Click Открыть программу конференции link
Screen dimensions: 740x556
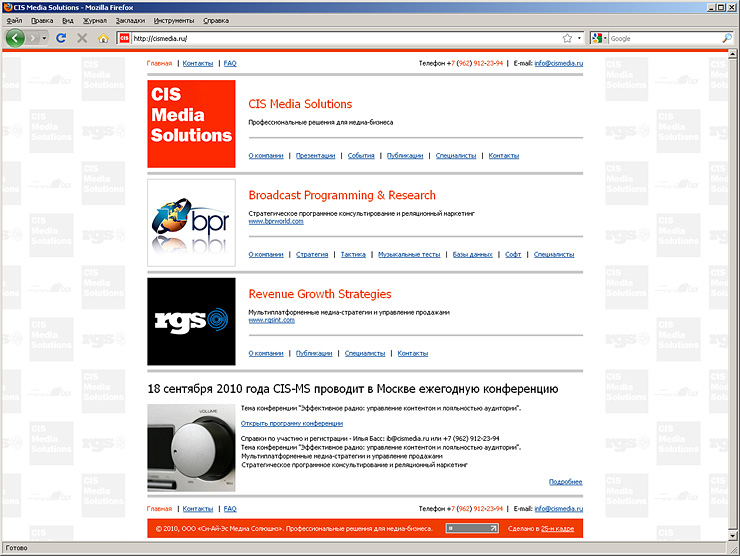pyautogui.click(x=291, y=423)
